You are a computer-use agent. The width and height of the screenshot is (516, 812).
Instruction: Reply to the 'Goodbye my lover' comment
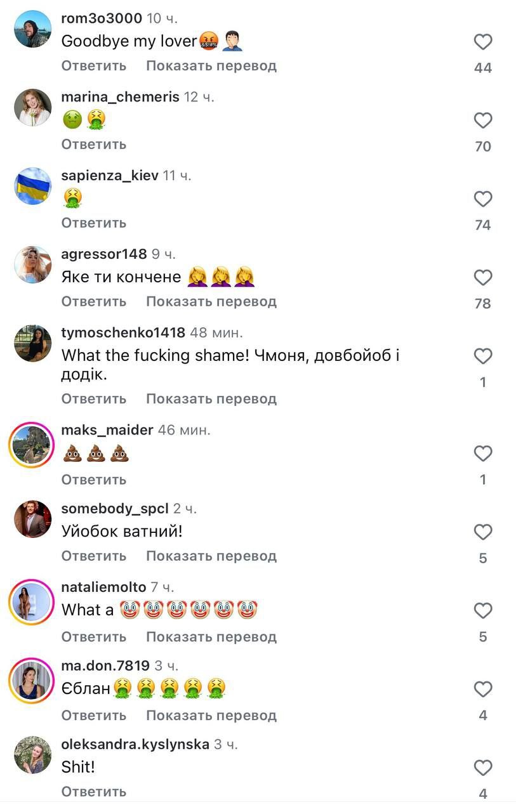(x=94, y=66)
